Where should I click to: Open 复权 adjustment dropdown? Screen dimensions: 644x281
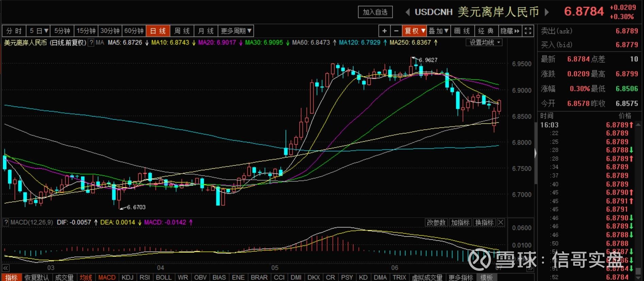[x=414, y=31]
